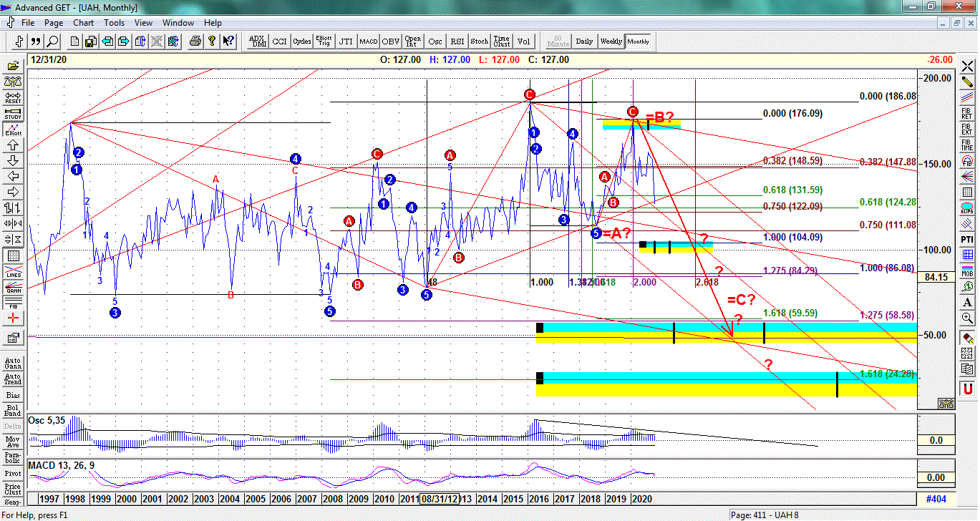The height and width of the screenshot is (521, 980).
Task: Switch to Weekly timeframe
Action: point(611,41)
